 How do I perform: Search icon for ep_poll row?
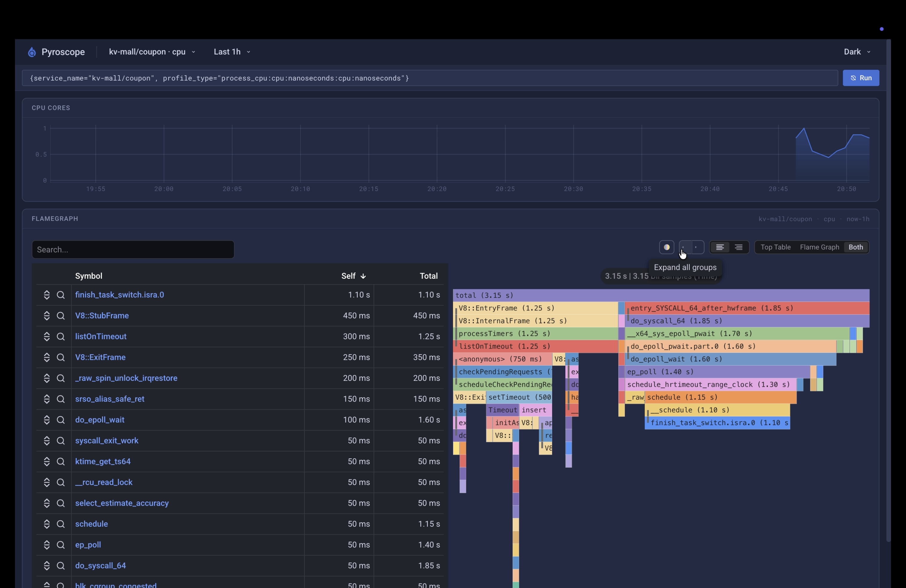pyautogui.click(x=61, y=545)
